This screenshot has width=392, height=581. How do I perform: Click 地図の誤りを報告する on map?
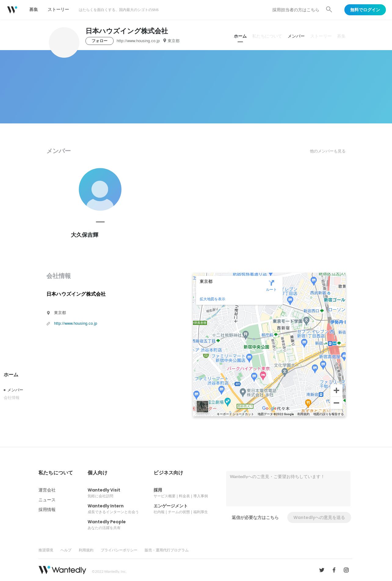point(328,414)
